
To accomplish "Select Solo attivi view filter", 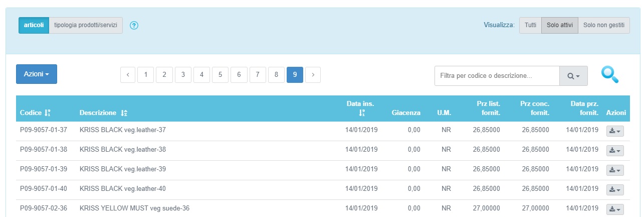I will (560, 25).
